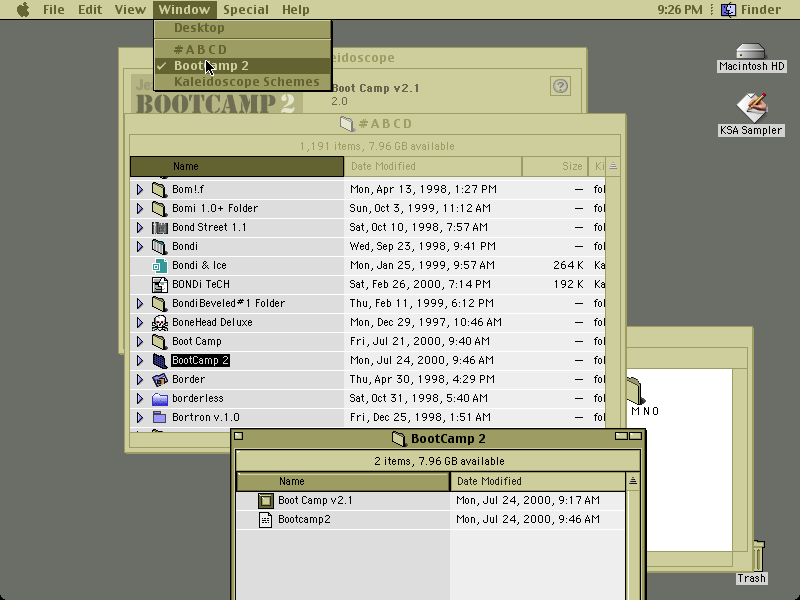This screenshot has width=800, height=600.
Task: Expand the borderless folder disclosure triangle
Action: click(x=140, y=398)
